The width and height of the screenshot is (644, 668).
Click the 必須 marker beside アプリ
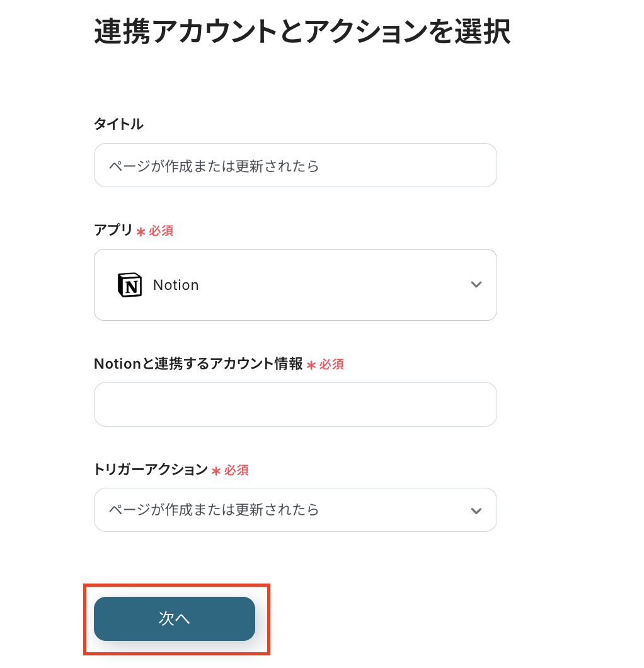click(x=161, y=231)
